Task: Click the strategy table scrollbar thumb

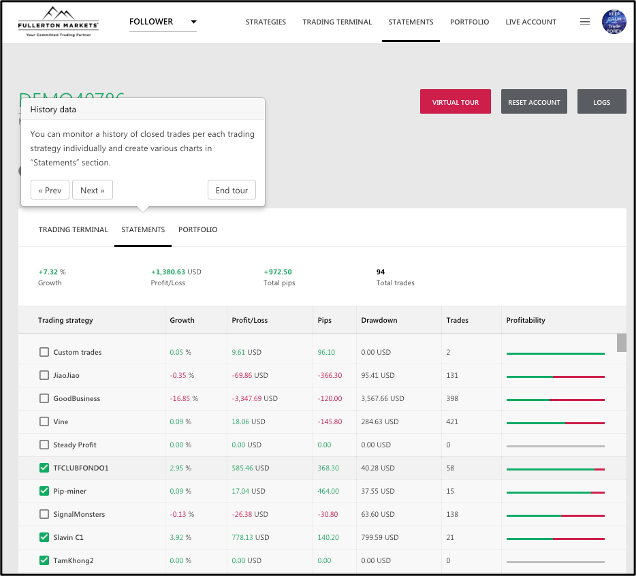Action: [621, 343]
